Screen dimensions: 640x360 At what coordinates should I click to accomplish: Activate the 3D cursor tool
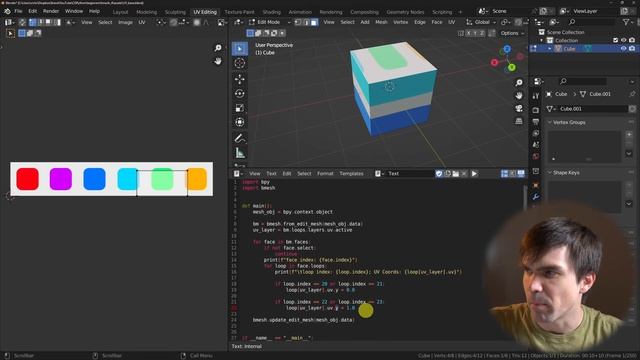pyautogui.click(x=240, y=63)
